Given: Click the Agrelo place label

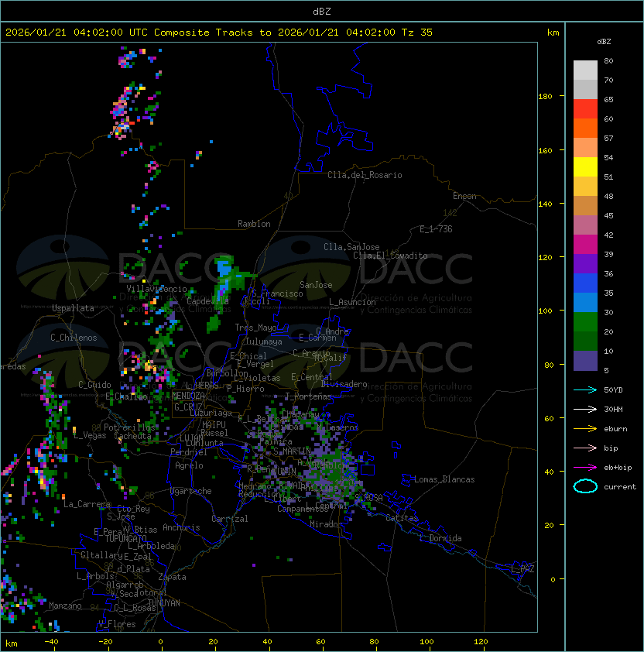Looking at the screenshot, I should pyautogui.click(x=189, y=465).
